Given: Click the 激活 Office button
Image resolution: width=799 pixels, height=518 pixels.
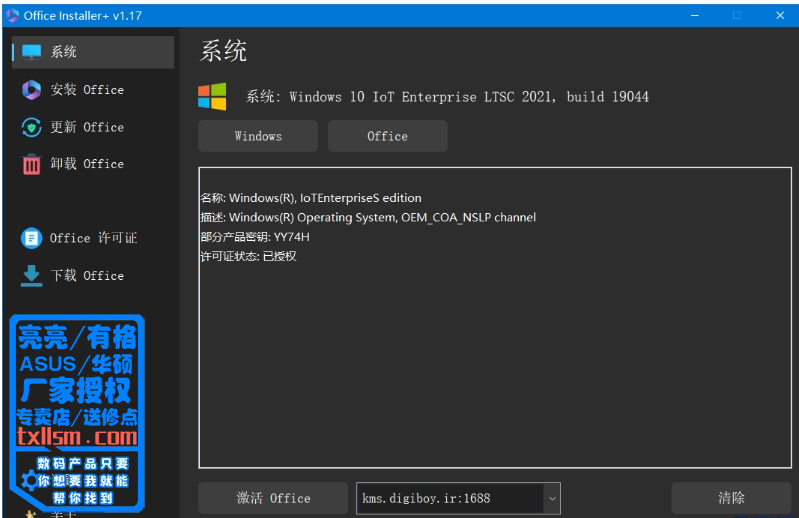Looking at the screenshot, I should 273,498.
